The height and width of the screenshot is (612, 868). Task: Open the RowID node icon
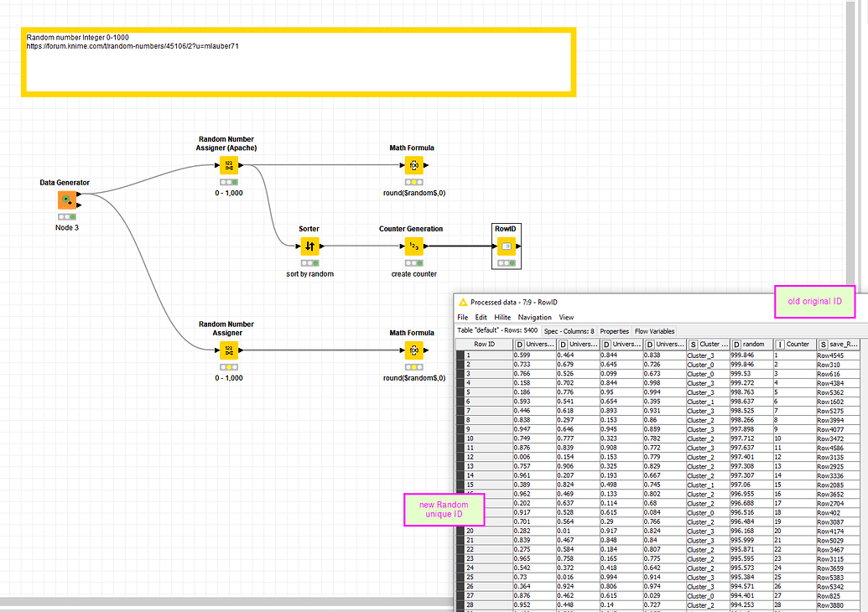(507, 246)
